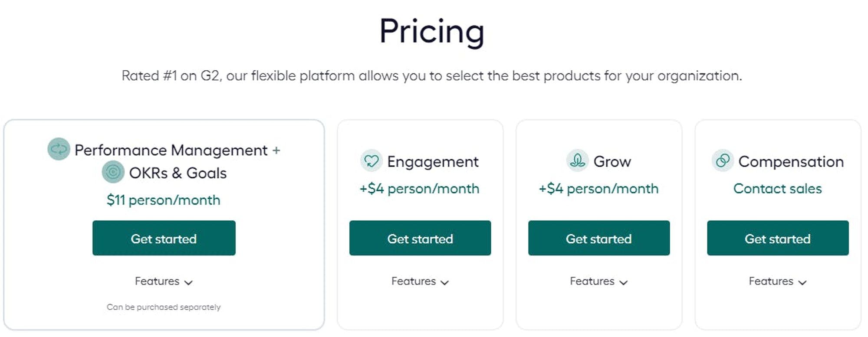Click Get started in Engagement card

pyautogui.click(x=420, y=238)
